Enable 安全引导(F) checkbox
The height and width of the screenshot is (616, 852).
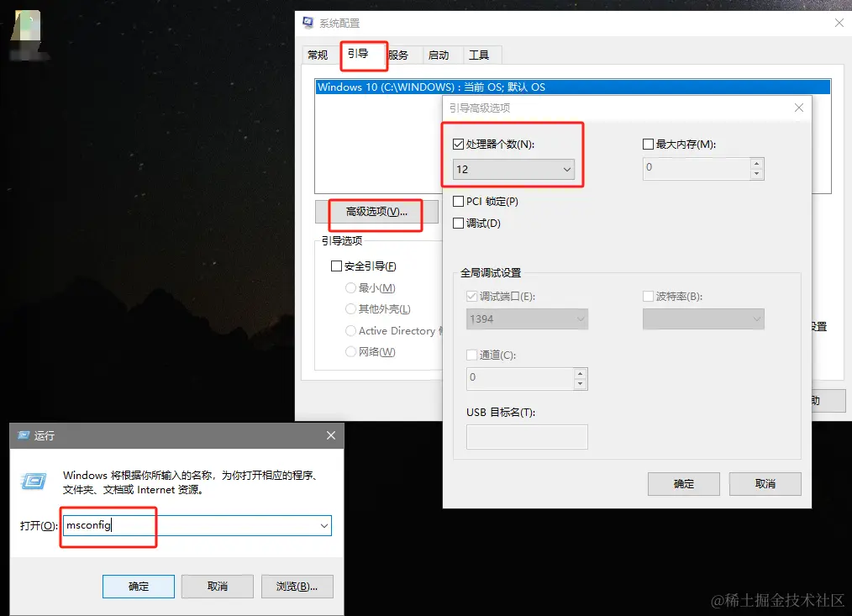tap(336, 266)
